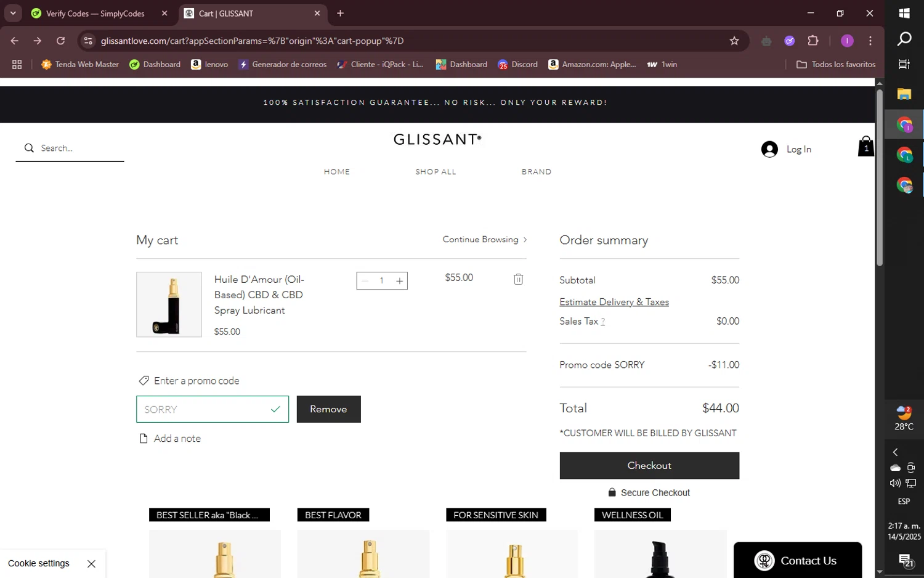Click the SORRY promo code input field

213,409
